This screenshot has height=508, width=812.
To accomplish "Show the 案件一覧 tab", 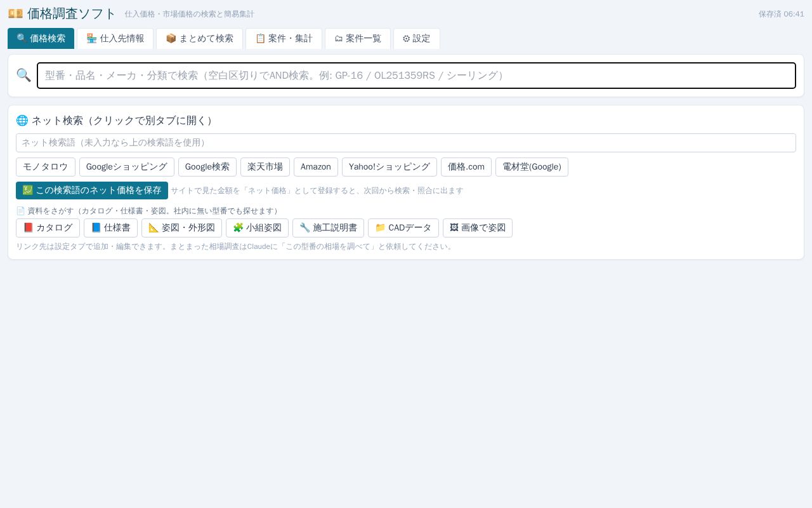I will (358, 38).
